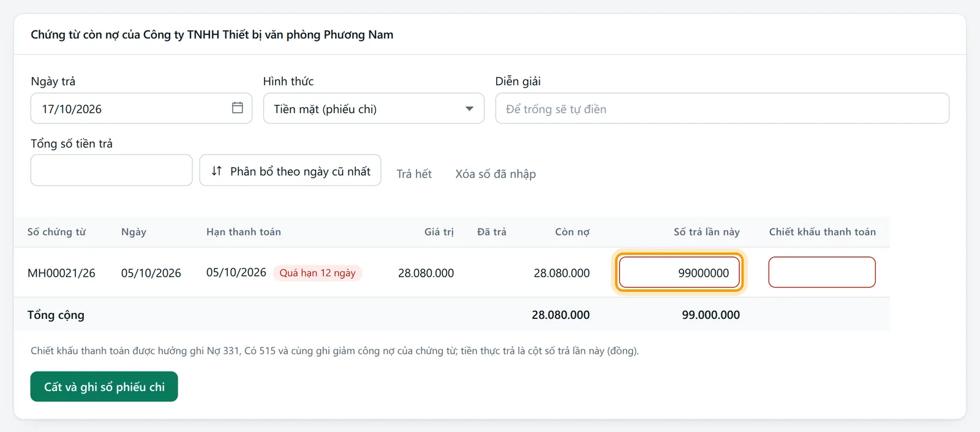The width and height of the screenshot is (980, 432).
Task: Click voucher number MH00021/26
Action: [x=61, y=273]
